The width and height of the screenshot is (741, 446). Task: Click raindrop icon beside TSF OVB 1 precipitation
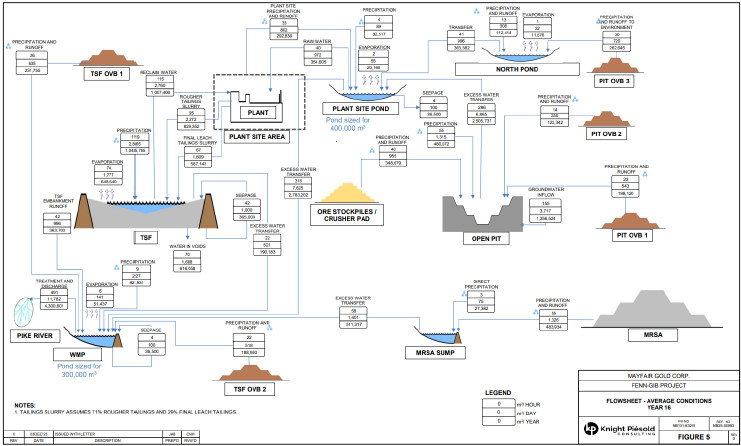[x=8, y=46]
